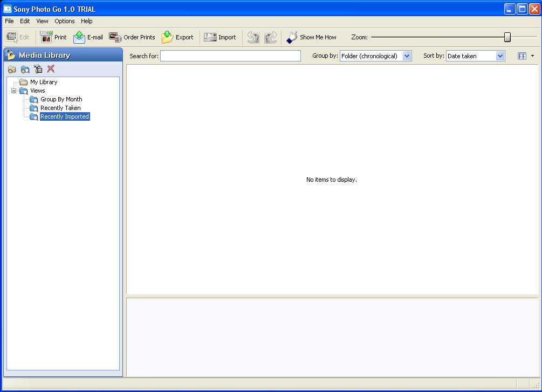This screenshot has height=392, width=542.
Task: Open the Help menu
Action: point(86,21)
